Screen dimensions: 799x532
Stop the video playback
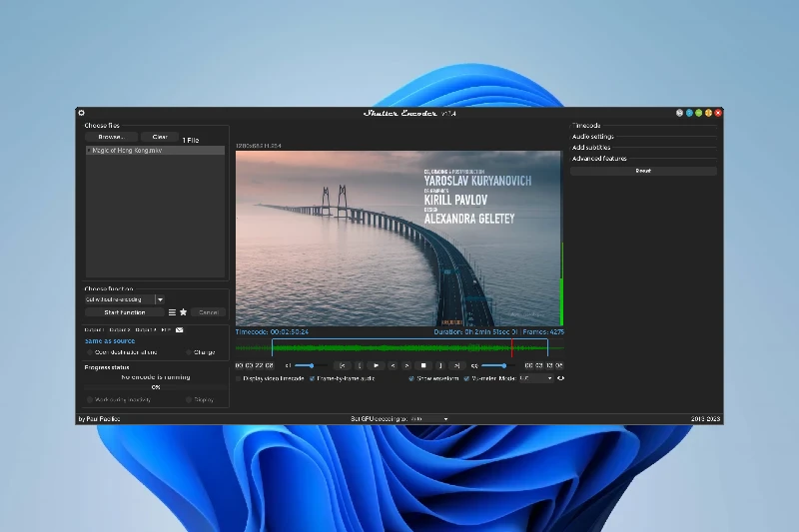tap(423, 365)
